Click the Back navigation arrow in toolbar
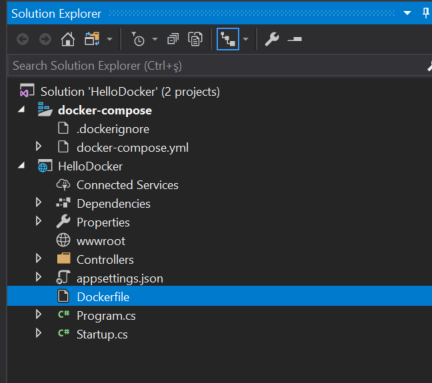This screenshot has width=432, height=383. [23, 39]
